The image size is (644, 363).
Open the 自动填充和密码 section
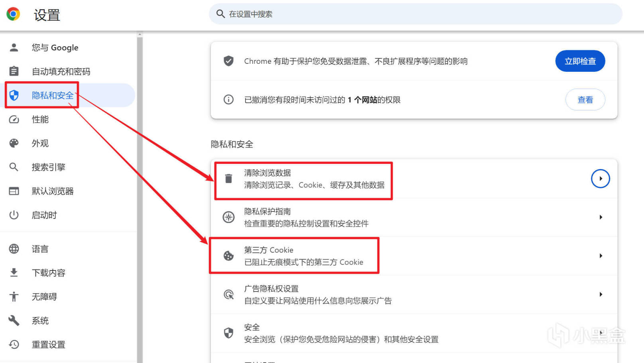click(68, 71)
